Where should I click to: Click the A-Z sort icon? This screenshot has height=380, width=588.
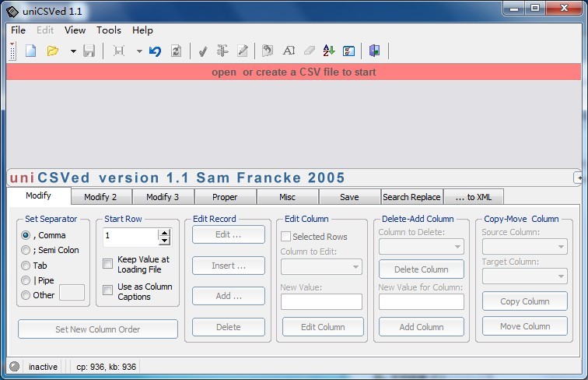pos(328,51)
